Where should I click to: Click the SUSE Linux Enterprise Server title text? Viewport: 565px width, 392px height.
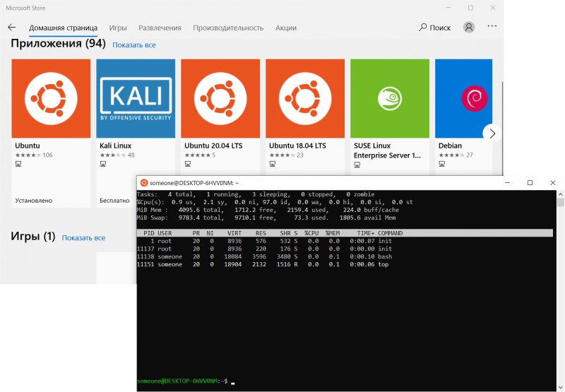387,150
